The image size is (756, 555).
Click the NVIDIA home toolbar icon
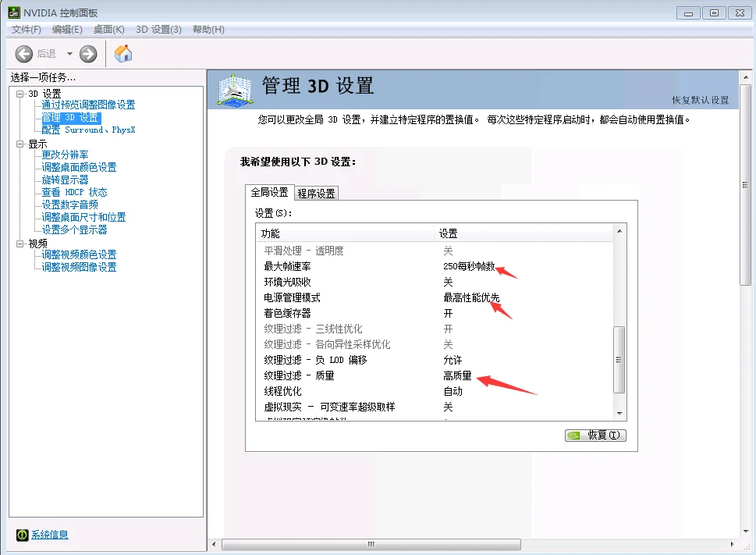click(x=122, y=54)
